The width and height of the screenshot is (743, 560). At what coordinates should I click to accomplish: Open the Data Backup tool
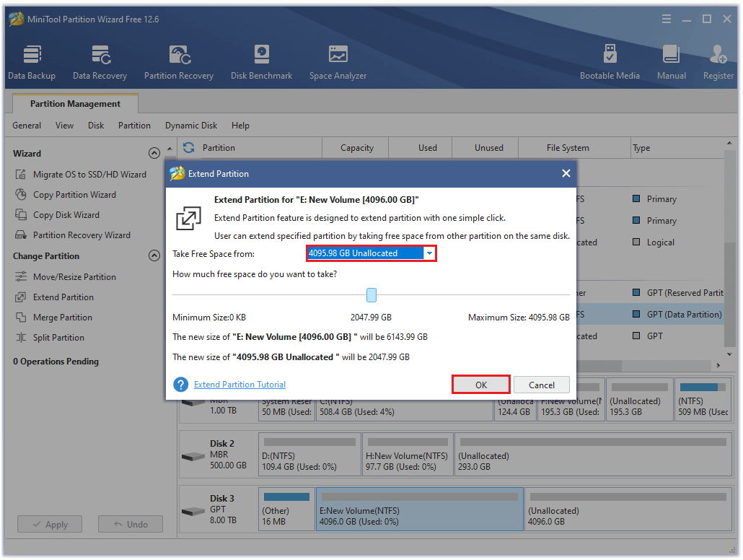click(x=32, y=62)
